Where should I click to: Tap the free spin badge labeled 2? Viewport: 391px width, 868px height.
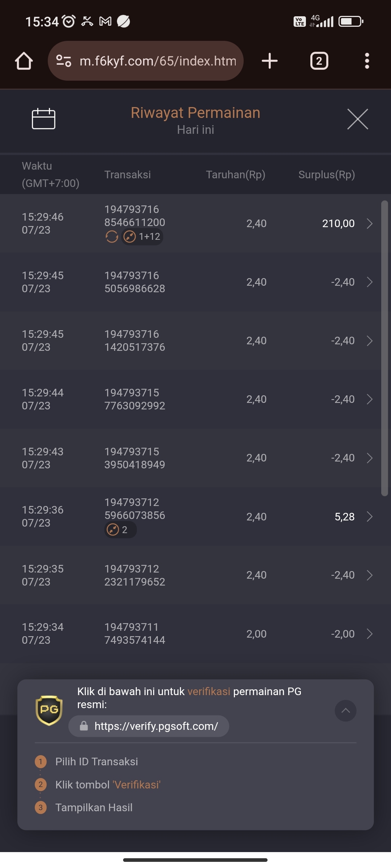point(121,530)
